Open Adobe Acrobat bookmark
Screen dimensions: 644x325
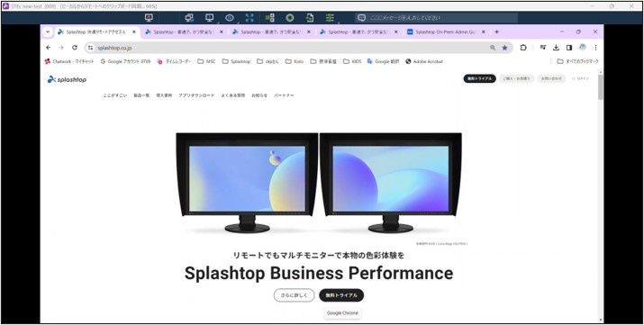[x=424, y=61]
